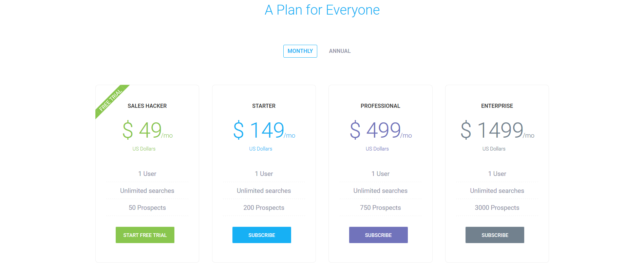
Task: Click the Starter plan heading
Action: [x=264, y=106]
